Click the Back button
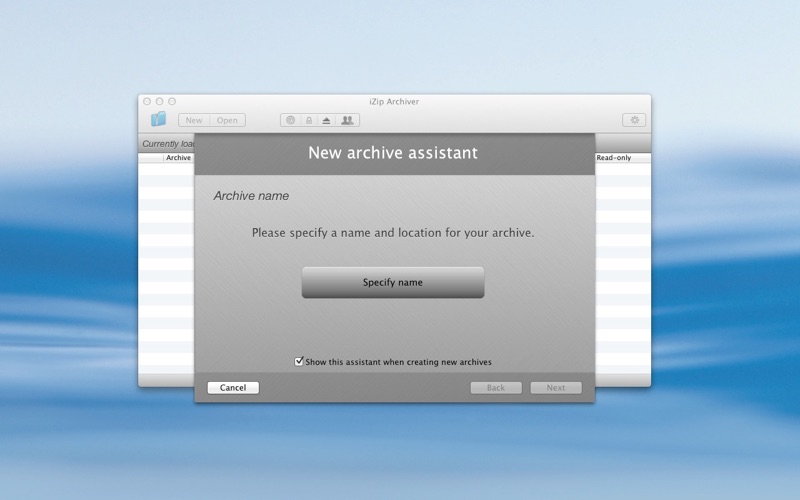This screenshot has height=500, width=800. [496, 388]
